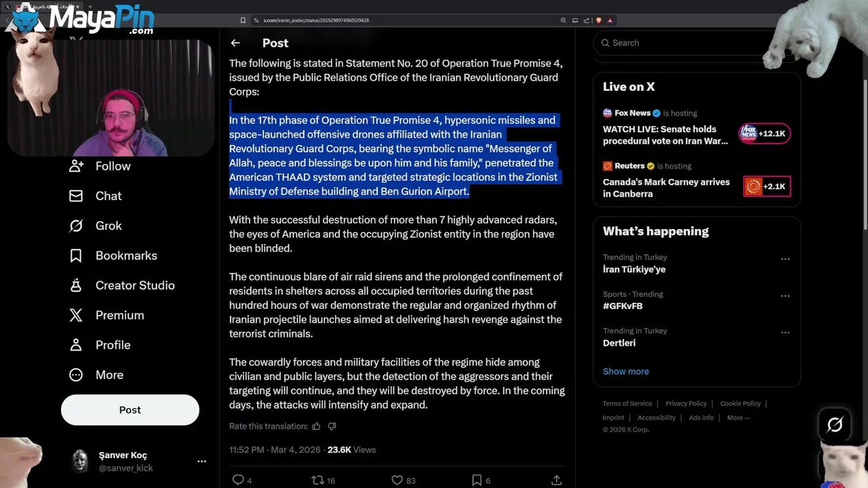Image resolution: width=868 pixels, height=488 pixels.
Task: Open Grok in the sidebar
Action: coord(96,226)
